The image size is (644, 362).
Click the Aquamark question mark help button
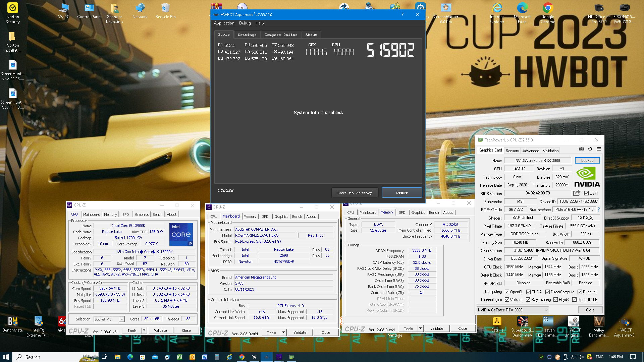402,14
